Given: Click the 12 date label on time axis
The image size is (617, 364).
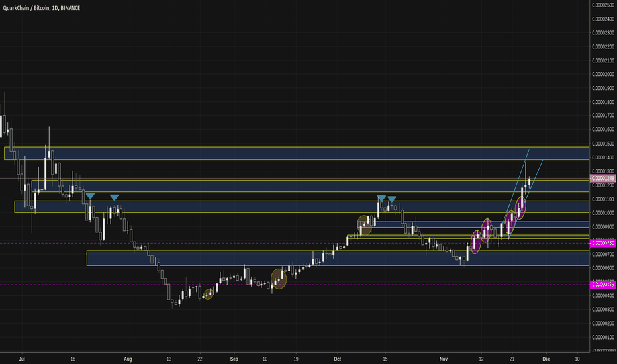Looking at the screenshot, I should (481, 359).
